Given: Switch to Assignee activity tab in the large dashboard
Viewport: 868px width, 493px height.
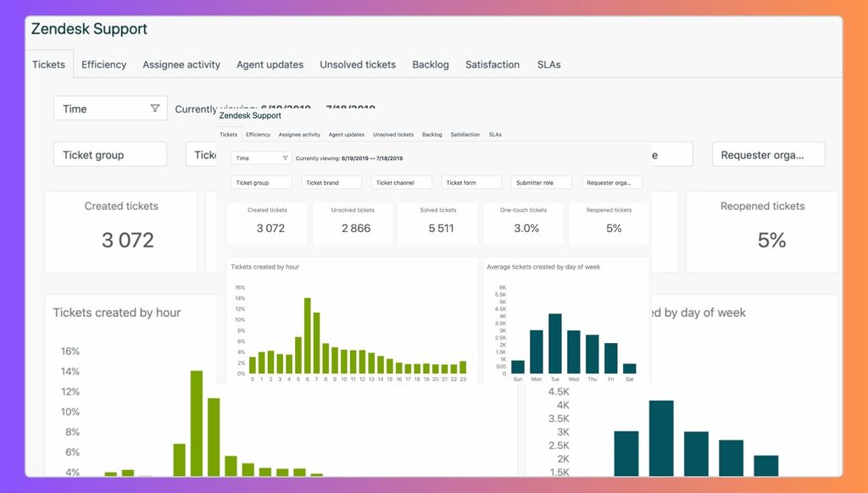Looking at the screenshot, I should (x=181, y=64).
